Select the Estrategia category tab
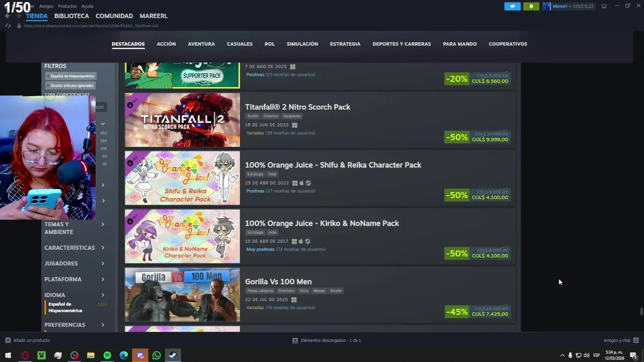The image size is (644, 362). click(x=345, y=44)
